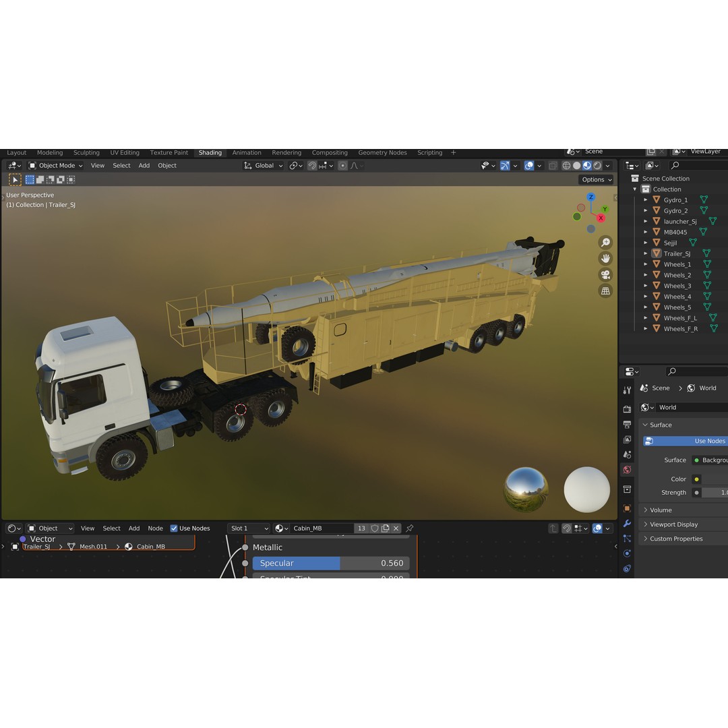Image resolution: width=728 pixels, height=728 pixels.
Task: Open the Output properties tab
Action: pyautogui.click(x=628, y=425)
